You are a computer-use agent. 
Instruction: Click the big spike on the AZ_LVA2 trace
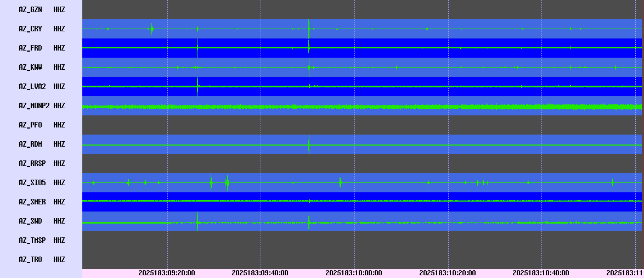point(197,86)
